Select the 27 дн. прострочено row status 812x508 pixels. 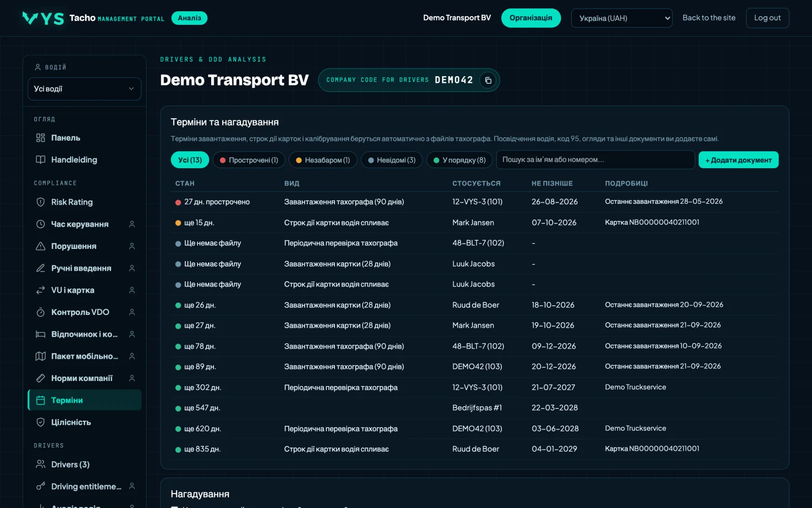[x=213, y=202]
